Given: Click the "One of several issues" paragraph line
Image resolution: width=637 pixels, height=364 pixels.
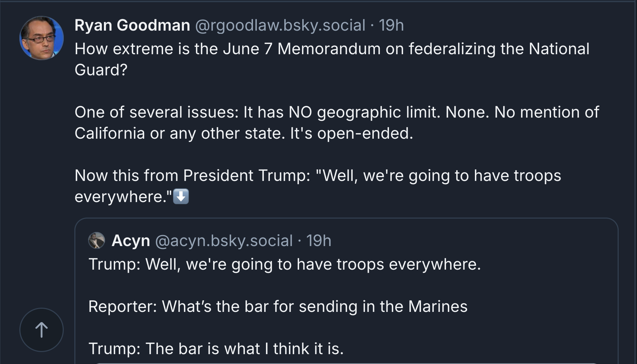Looking at the screenshot, I should pyautogui.click(x=336, y=112).
